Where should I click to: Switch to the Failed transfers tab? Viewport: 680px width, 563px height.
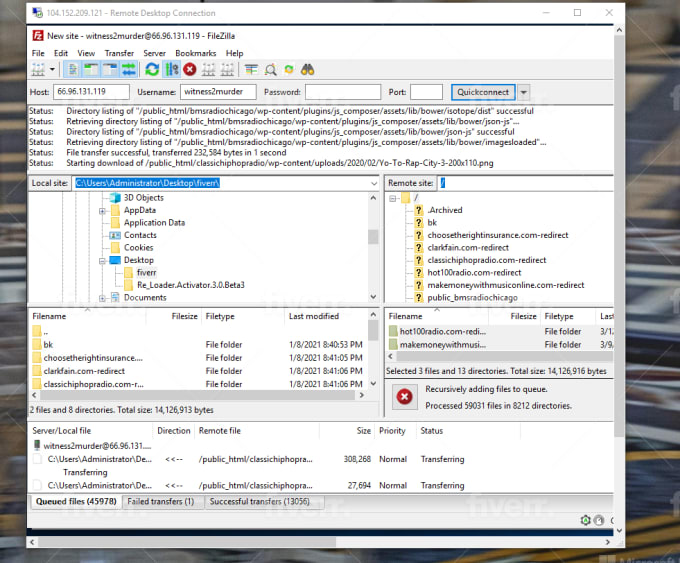click(160, 502)
